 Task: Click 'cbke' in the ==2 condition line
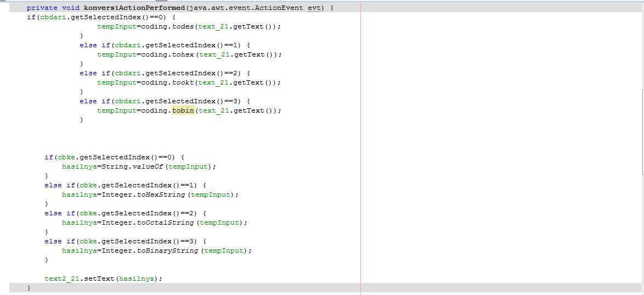click(88, 213)
